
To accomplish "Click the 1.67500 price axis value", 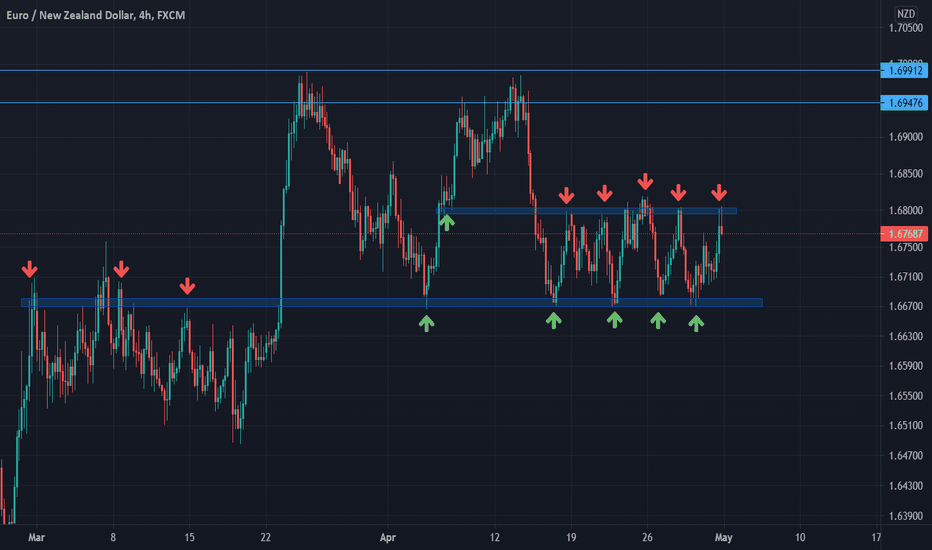I will [905, 247].
